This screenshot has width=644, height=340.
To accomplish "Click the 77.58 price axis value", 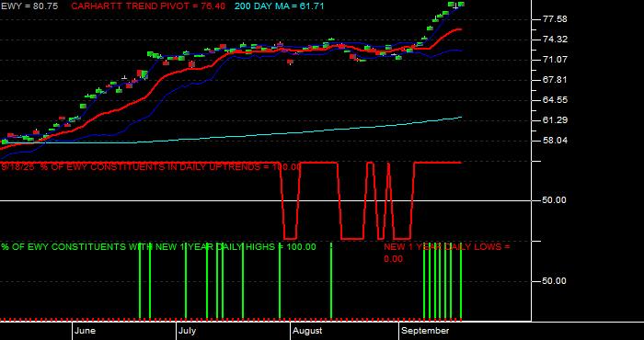I will 555,19.
